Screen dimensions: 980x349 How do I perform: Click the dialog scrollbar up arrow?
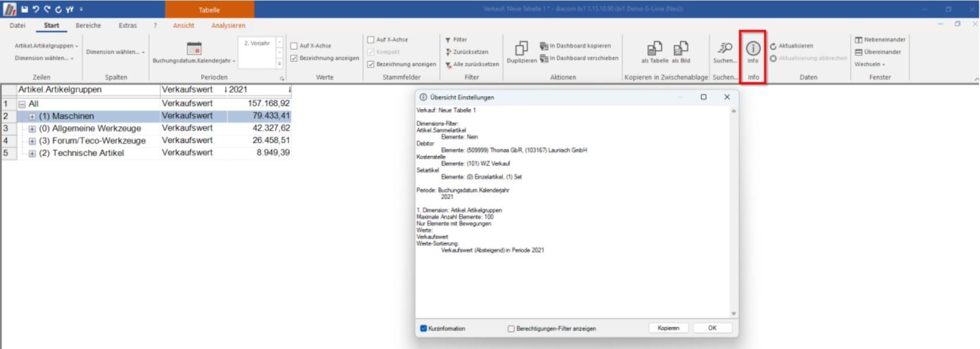[733, 110]
